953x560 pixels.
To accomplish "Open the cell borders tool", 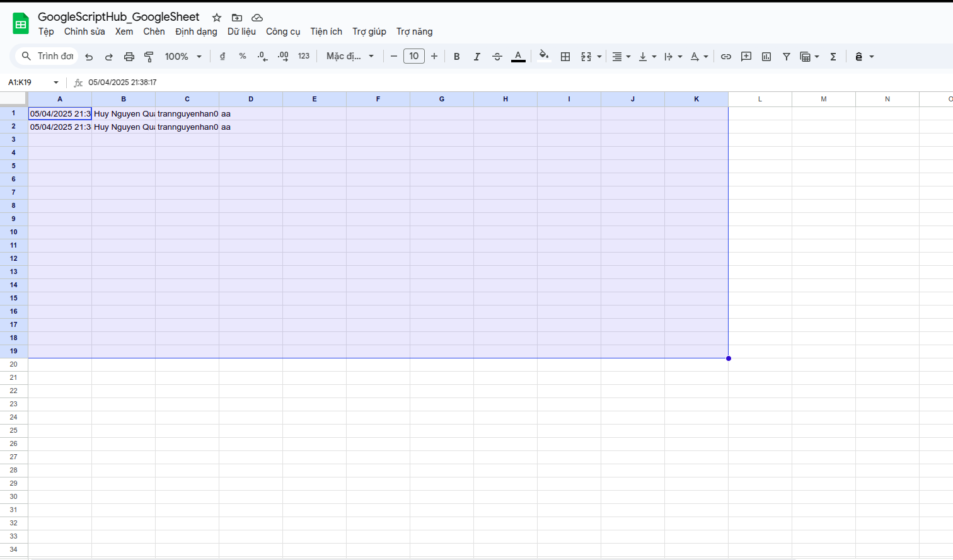I will point(565,57).
